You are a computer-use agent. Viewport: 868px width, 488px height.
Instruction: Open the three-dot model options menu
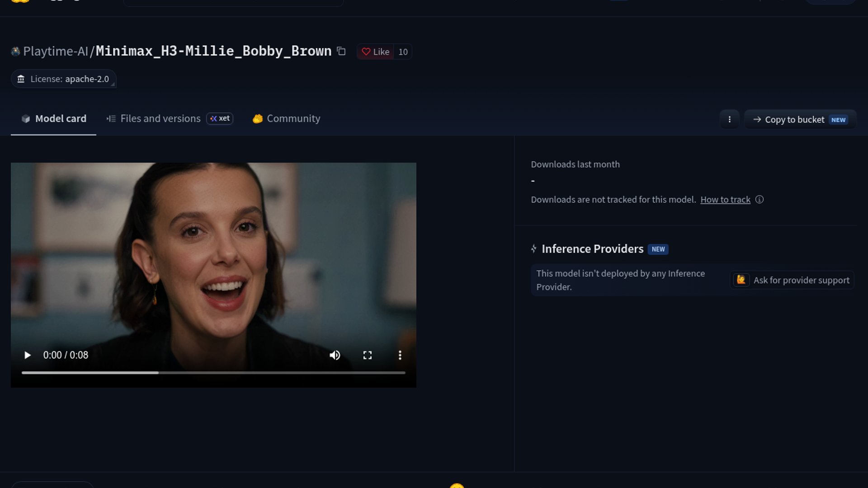tap(729, 119)
